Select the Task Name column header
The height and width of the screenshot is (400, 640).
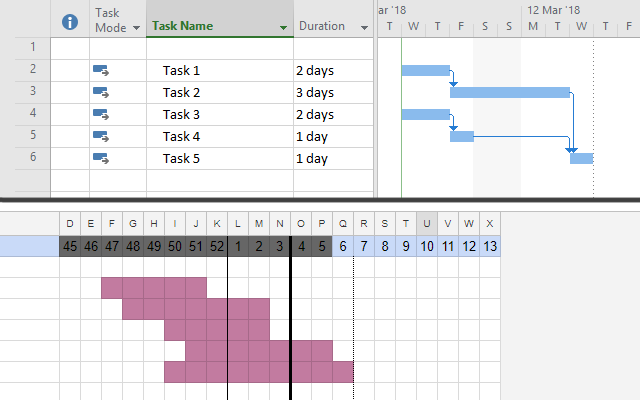[x=212, y=26]
